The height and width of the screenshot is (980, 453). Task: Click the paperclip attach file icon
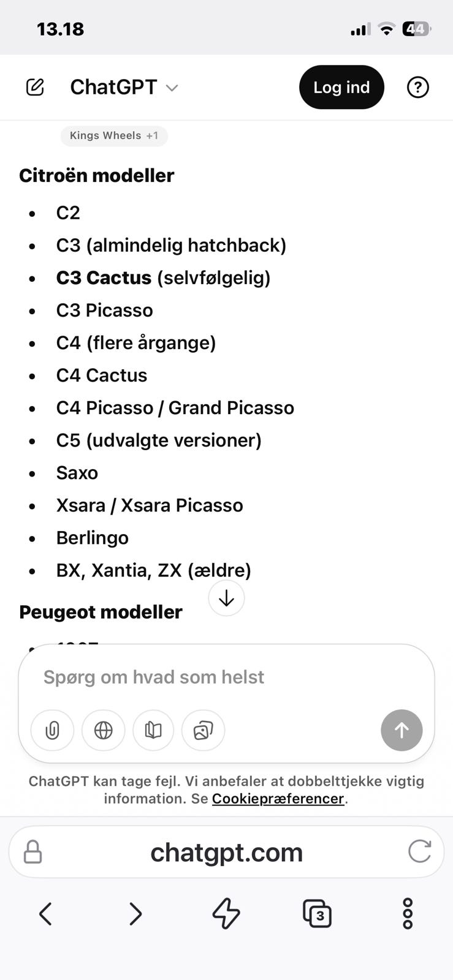(x=52, y=730)
